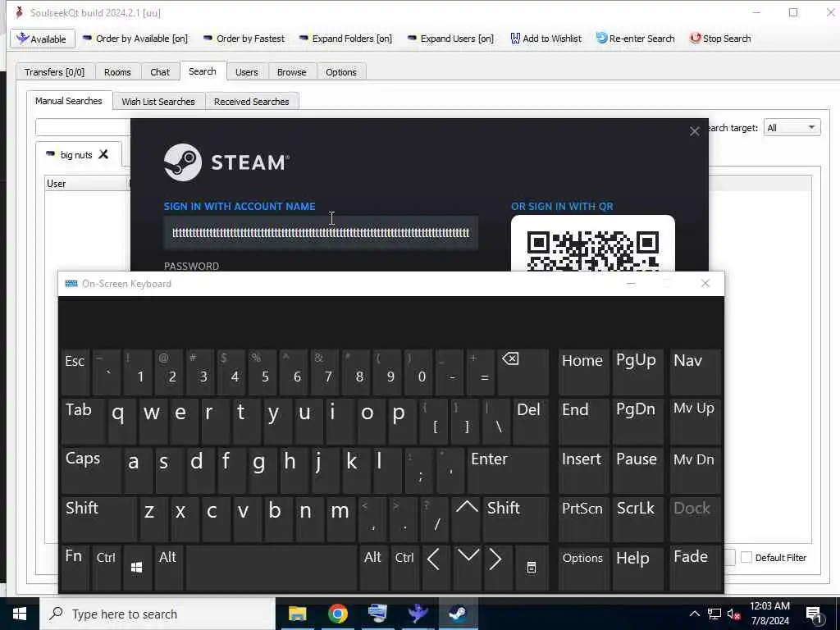Screen dimensions: 840x630
Task: Open the Browse tab
Action: point(292,72)
